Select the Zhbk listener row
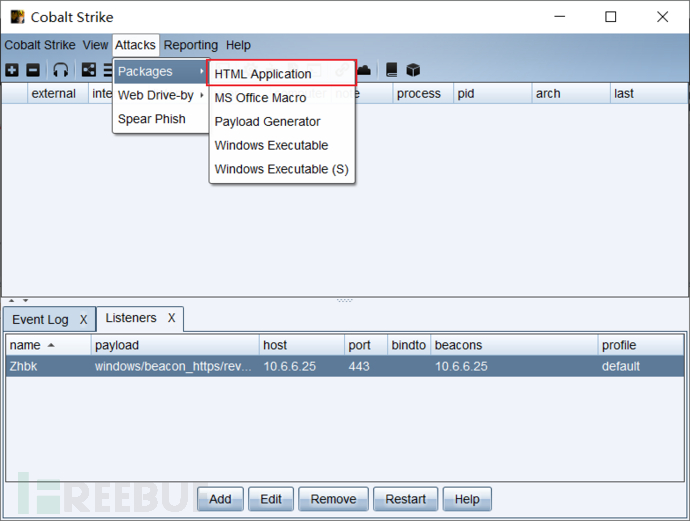Viewport: 690px width, 521px height. [345, 366]
